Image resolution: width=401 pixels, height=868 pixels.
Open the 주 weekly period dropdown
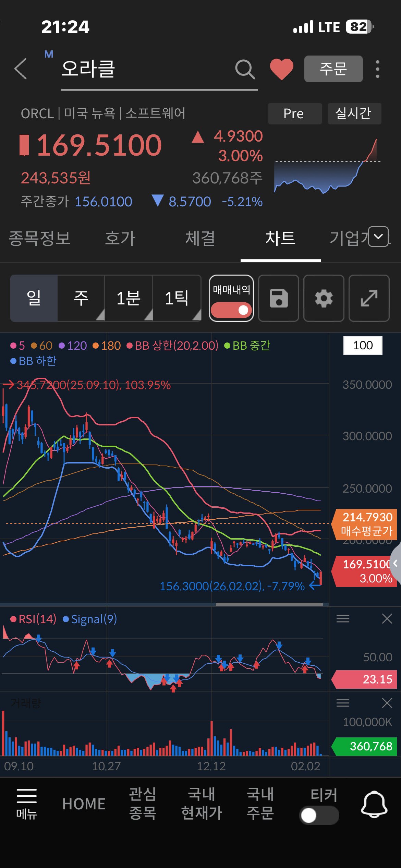click(81, 298)
